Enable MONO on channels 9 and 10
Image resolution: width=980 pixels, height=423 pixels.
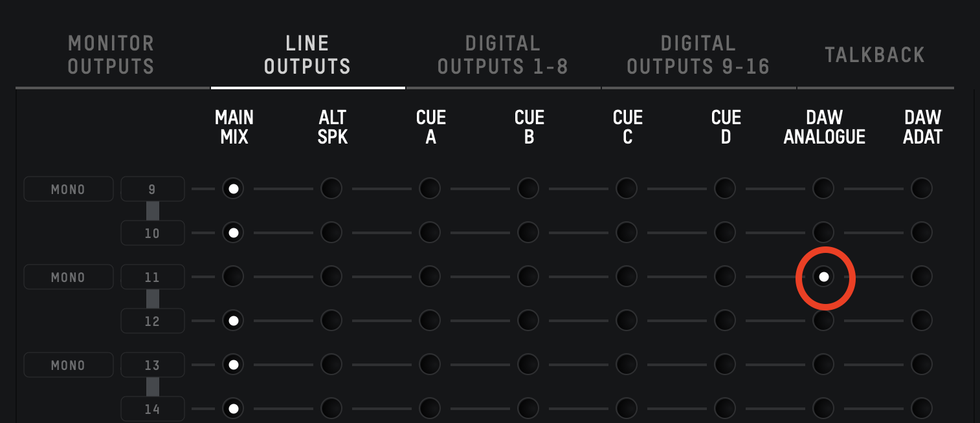68,188
